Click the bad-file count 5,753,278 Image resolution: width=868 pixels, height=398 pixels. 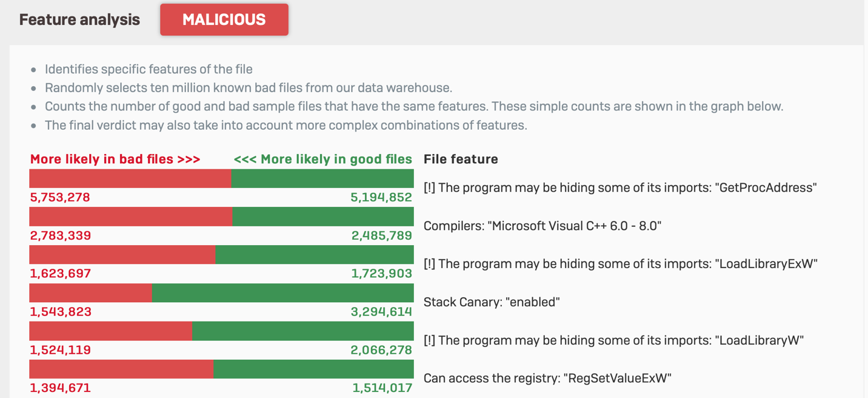tap(60, 197)
